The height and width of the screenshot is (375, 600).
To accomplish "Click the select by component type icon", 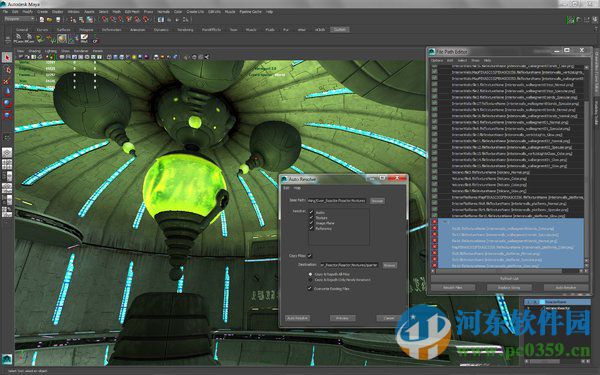I will [x=90, y=19].
